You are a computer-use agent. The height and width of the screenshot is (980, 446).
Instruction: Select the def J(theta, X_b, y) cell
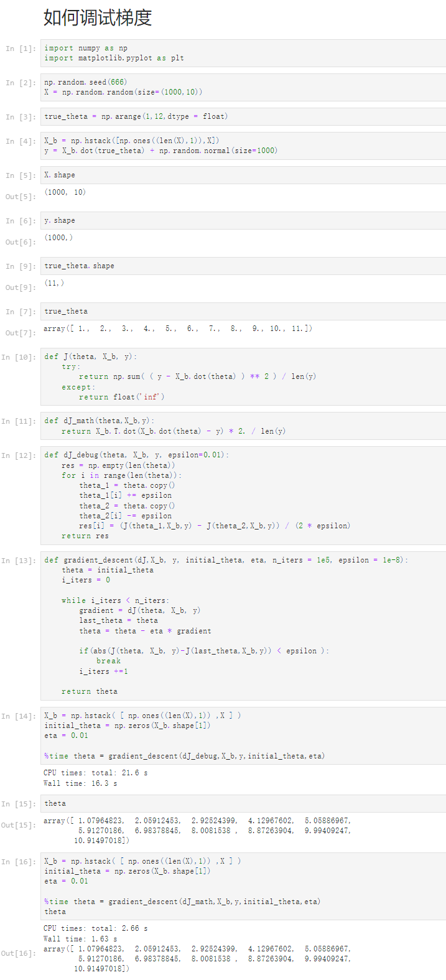coord(243,376)
